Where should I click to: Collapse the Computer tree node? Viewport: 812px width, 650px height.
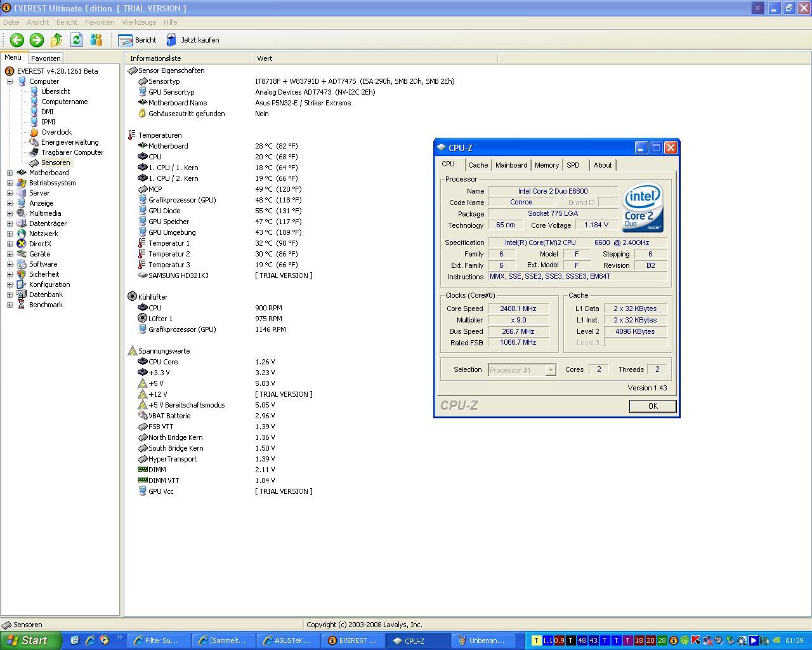click(x=10, y=81)
